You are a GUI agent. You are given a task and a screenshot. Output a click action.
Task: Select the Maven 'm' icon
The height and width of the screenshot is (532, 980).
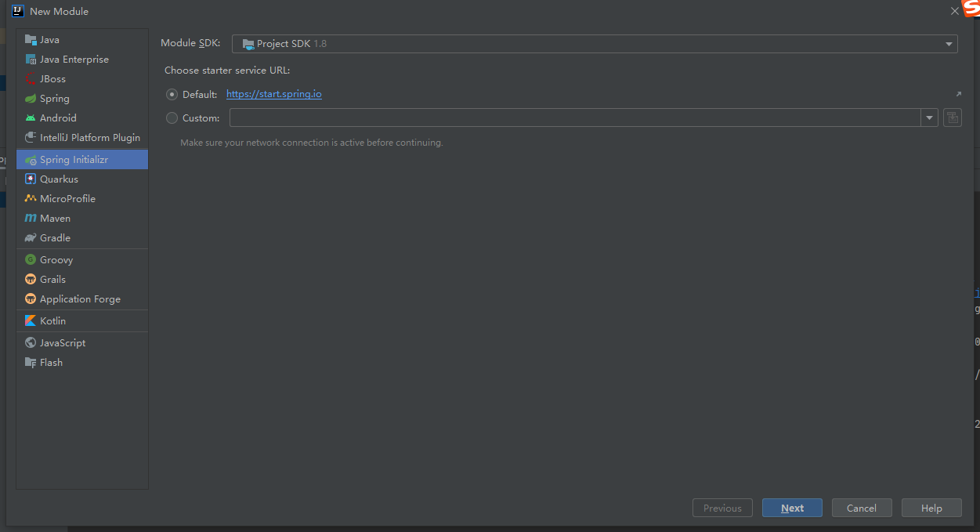tap(31, 219)
